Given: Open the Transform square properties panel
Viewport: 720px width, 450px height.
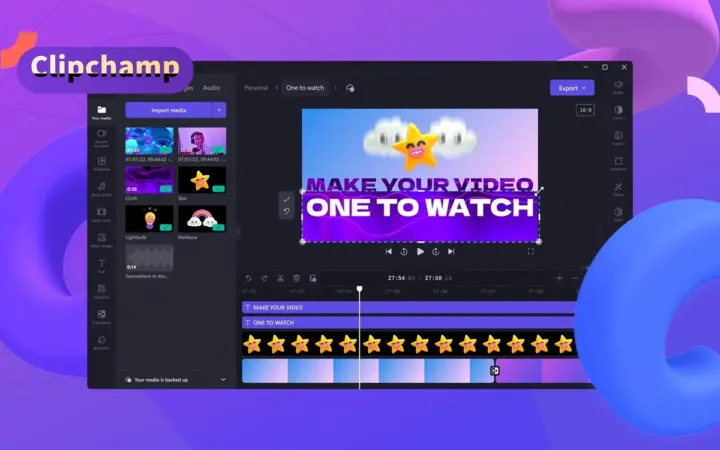Looking at the screenshot, I should tap(619, 163).
